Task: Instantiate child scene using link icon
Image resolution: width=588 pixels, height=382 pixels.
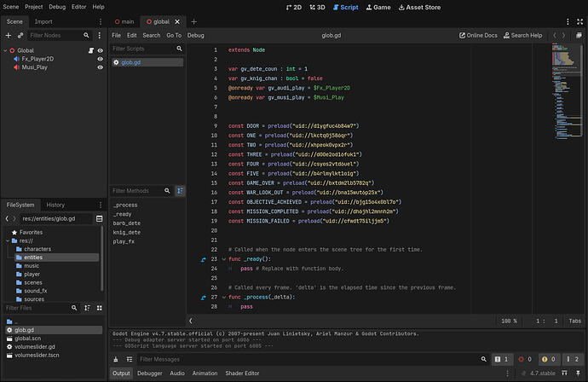Action: pos(20,35)
